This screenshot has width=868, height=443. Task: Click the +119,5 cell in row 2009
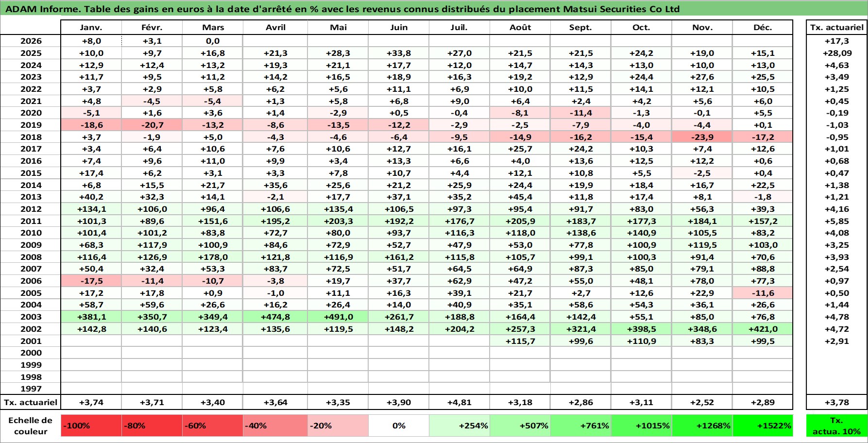702,245
